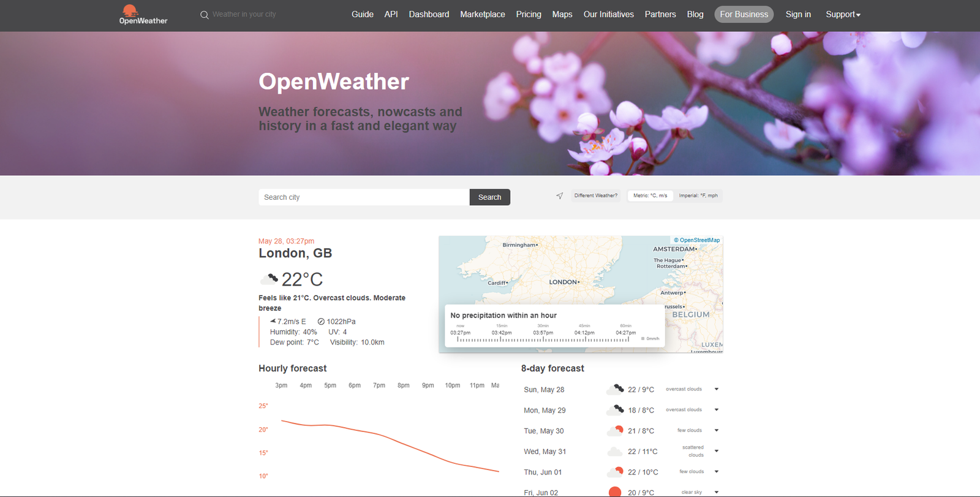Click the pressure gauge icon beside 1022hPa
The image size is (980, 497).
coord(321,322)
